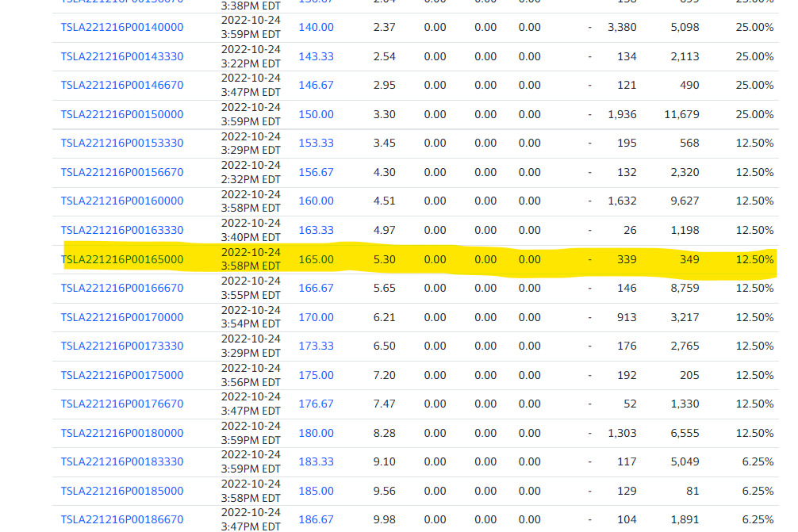
Task: Click volume 1,936
Action: [622, 114]
